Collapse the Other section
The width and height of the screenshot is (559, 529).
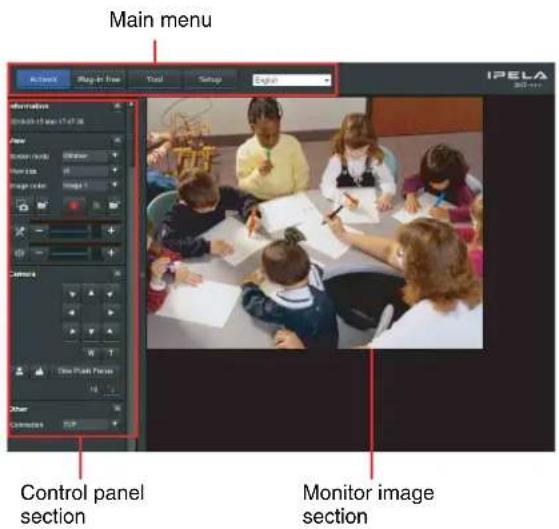117,408
